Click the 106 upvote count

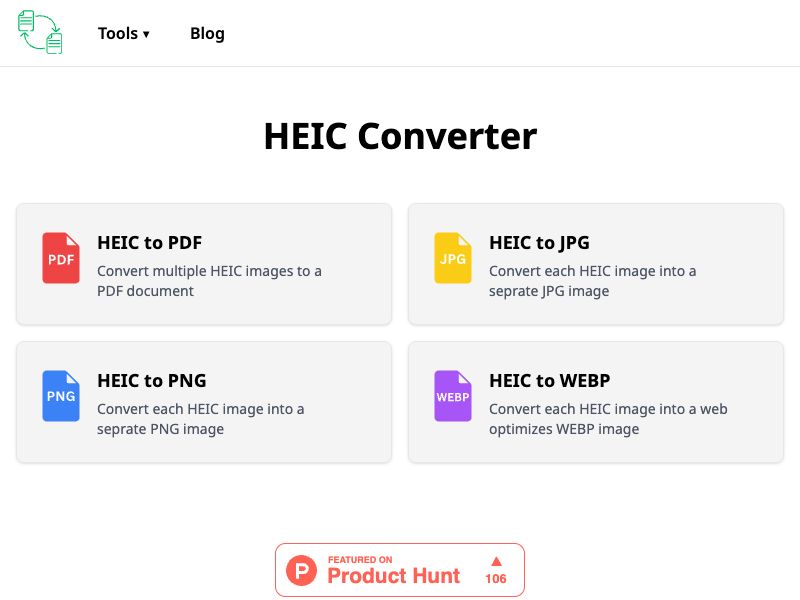pos(497,577)
